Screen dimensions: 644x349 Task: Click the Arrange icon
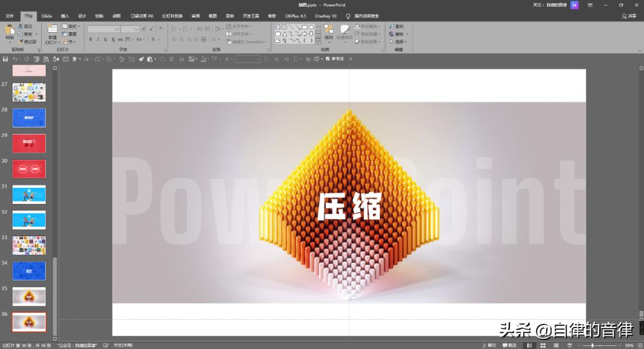tap(329, 30)
